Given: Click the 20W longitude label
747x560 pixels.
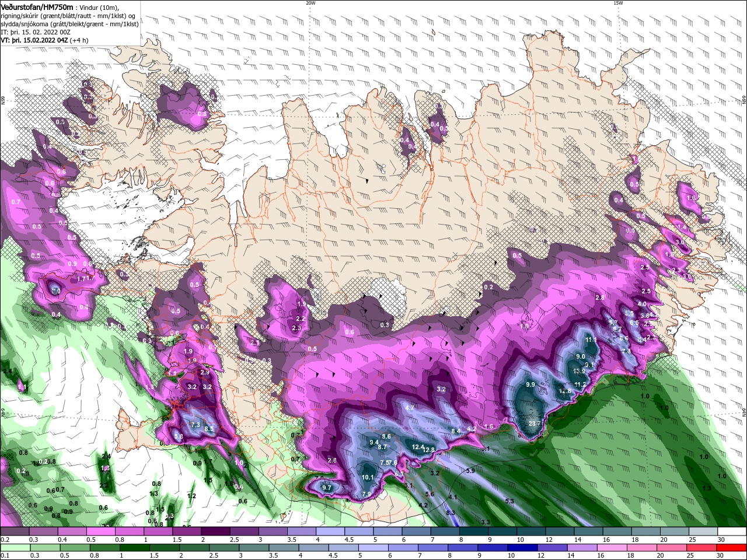Looking at the screenshot, I should 310,3.
